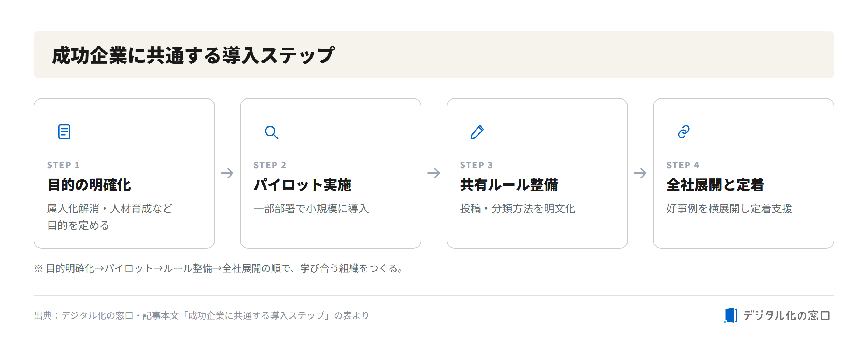The width and height of the screenshot is (868, 356).
Task: Select the 目的の明確化 heading
Action: pos(89,185)
